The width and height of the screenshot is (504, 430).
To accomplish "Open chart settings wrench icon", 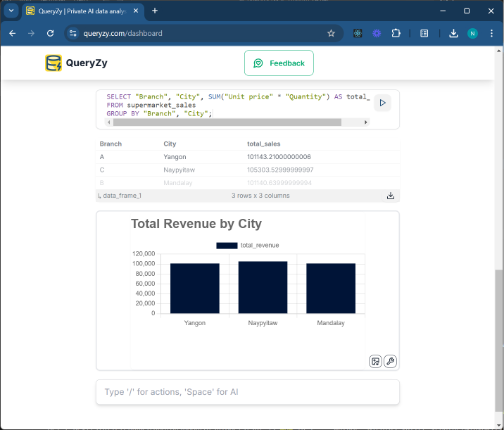I will (390, 361).
